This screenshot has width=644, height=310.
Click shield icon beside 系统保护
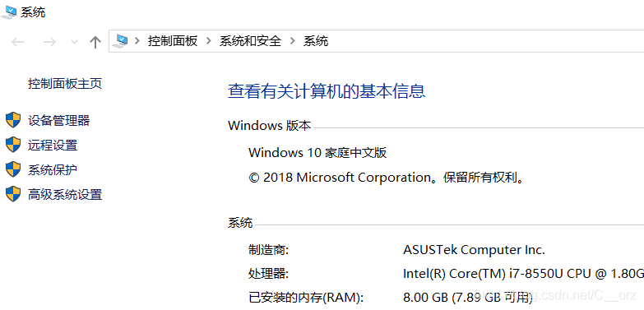point(13,169)
